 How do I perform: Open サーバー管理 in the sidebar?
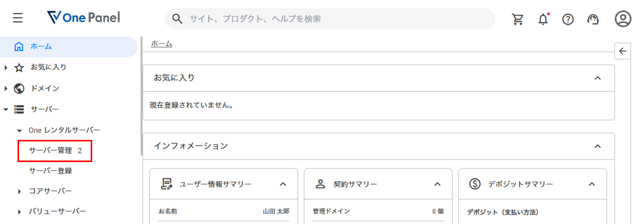55,151
